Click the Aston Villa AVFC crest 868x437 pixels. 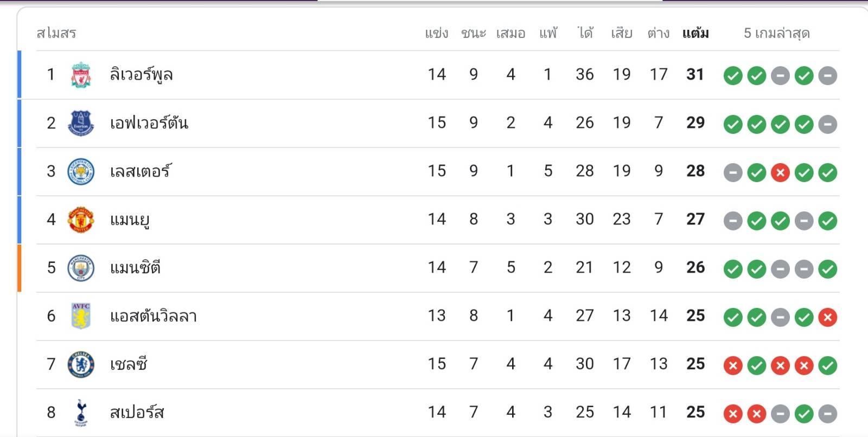[81, 316]
